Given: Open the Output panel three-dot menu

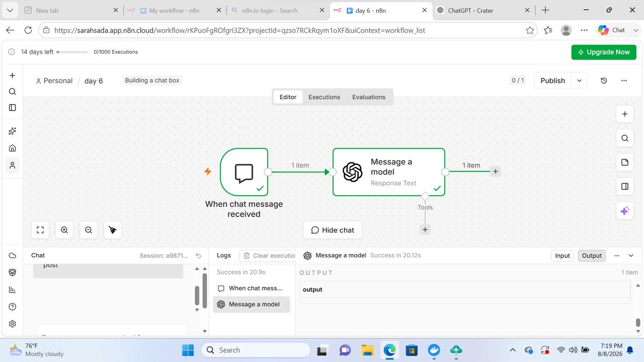Looking at the screenshot, I should [617, 256].
